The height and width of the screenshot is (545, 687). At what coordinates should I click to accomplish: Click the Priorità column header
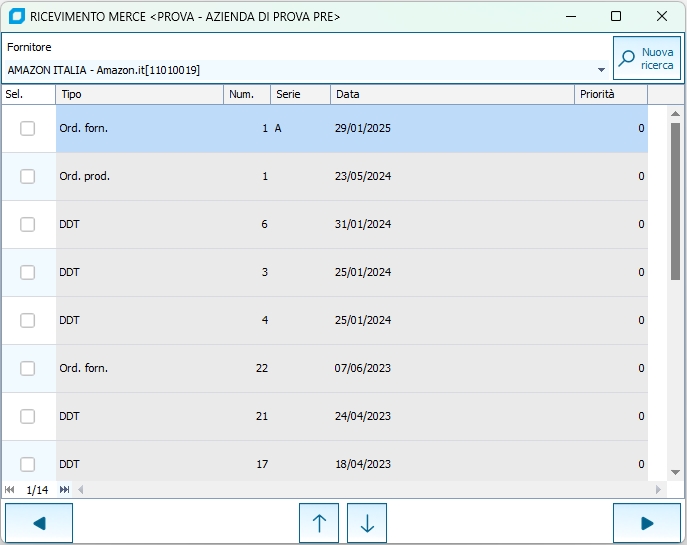(611, 94)
